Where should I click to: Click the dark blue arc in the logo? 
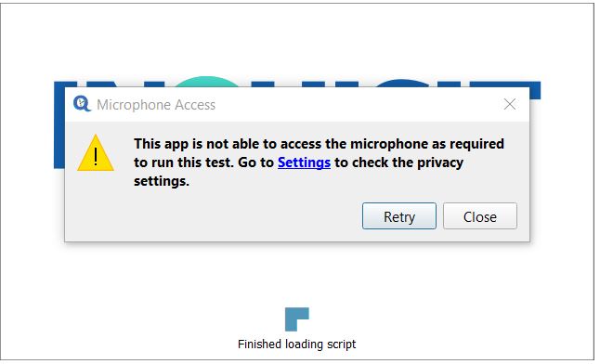point(402,83)
